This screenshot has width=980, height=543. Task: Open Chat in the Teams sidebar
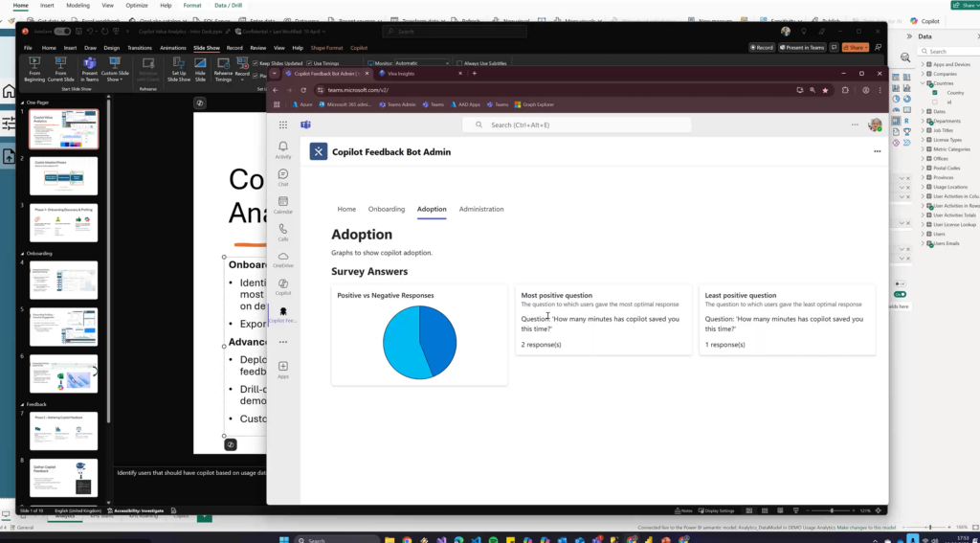click(x=283, y=178)
